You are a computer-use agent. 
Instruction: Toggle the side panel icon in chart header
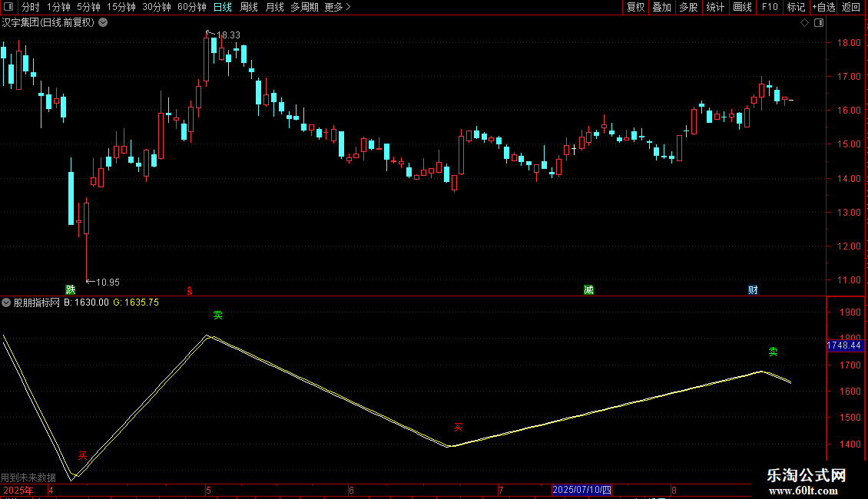tap(819, 23)
